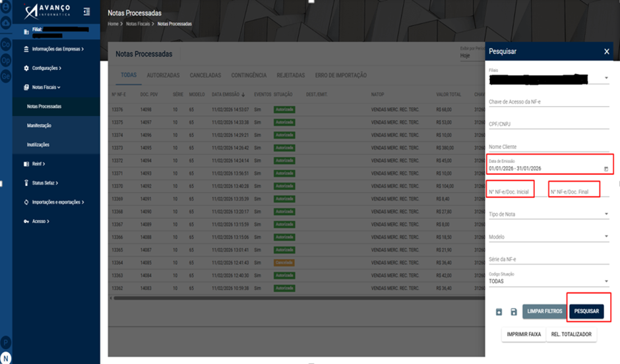
Task: Close the Pesquisar panel with the X
Action: [607, 51]
